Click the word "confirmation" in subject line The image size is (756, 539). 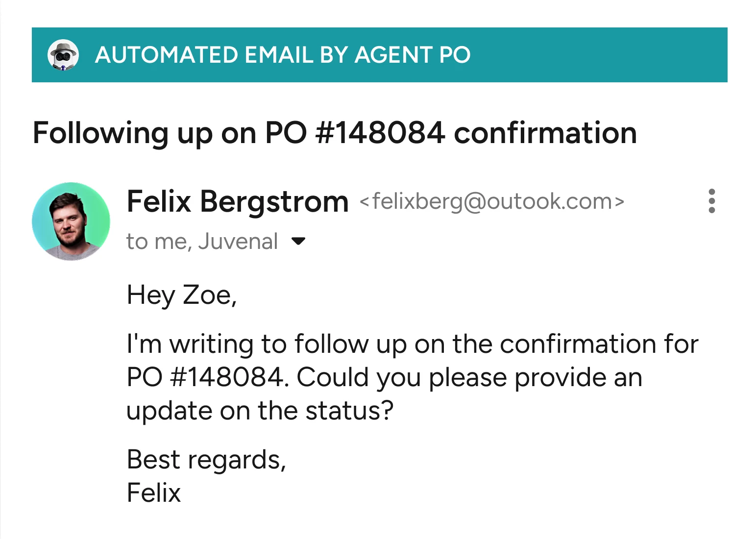(x=545, y=133)
